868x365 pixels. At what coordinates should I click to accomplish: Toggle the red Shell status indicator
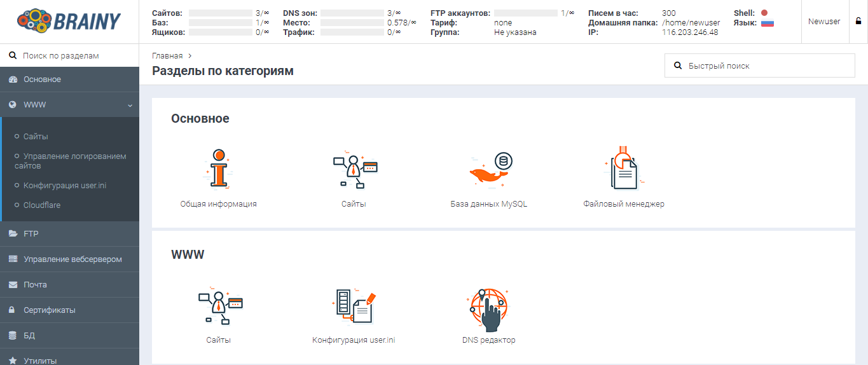(764, 13)
